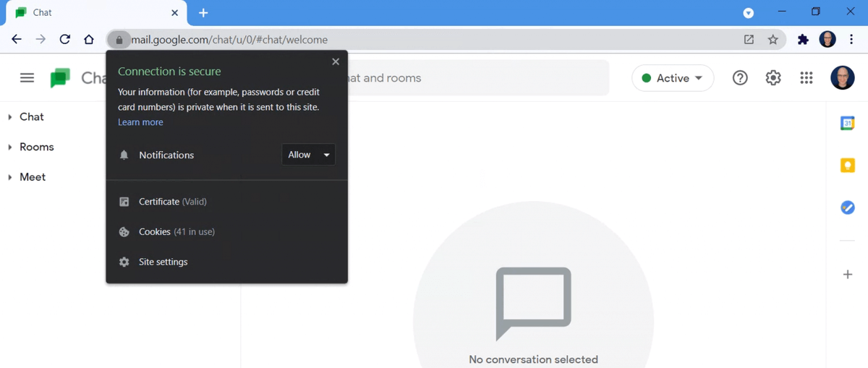Open the Google apps grid

807,78
